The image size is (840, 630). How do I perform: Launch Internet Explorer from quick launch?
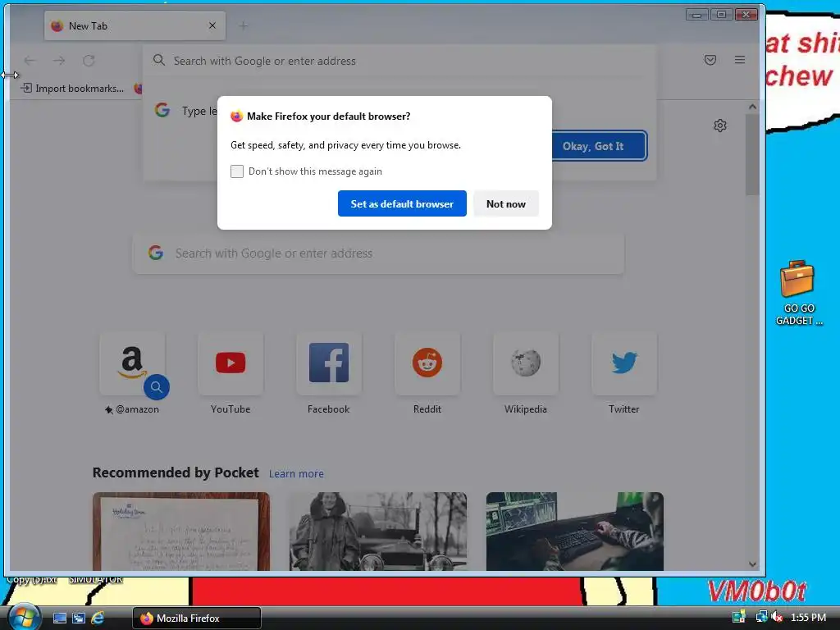(x=98, y=619)
